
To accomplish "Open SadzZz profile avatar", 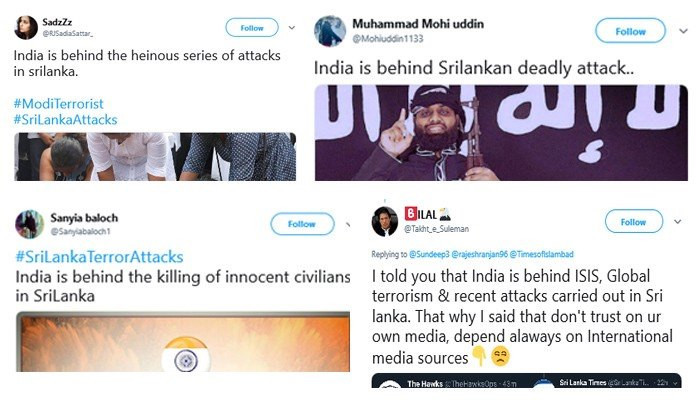I will [26, 27].
